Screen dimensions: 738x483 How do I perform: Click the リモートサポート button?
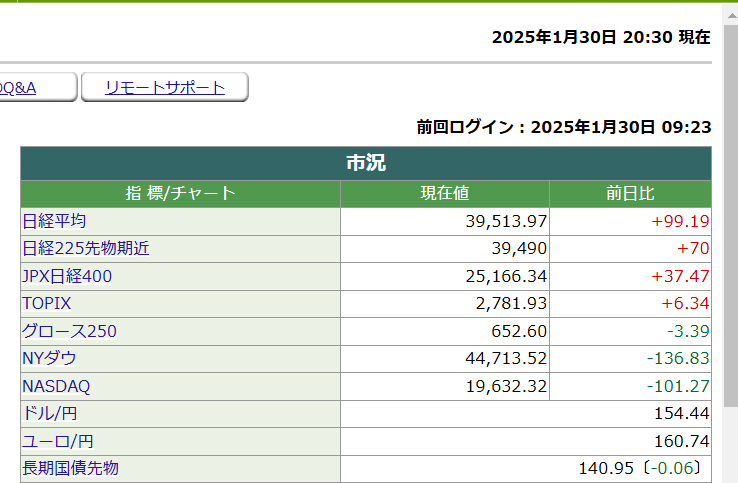[165, 88]
